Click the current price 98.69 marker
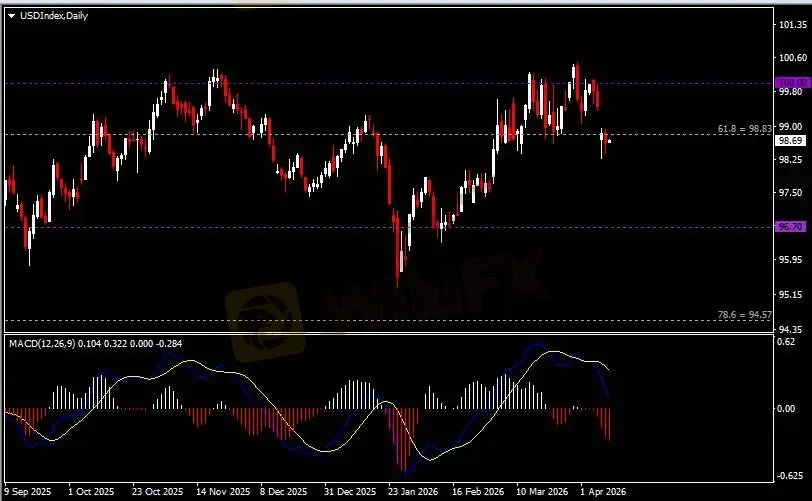 (791, 141)
